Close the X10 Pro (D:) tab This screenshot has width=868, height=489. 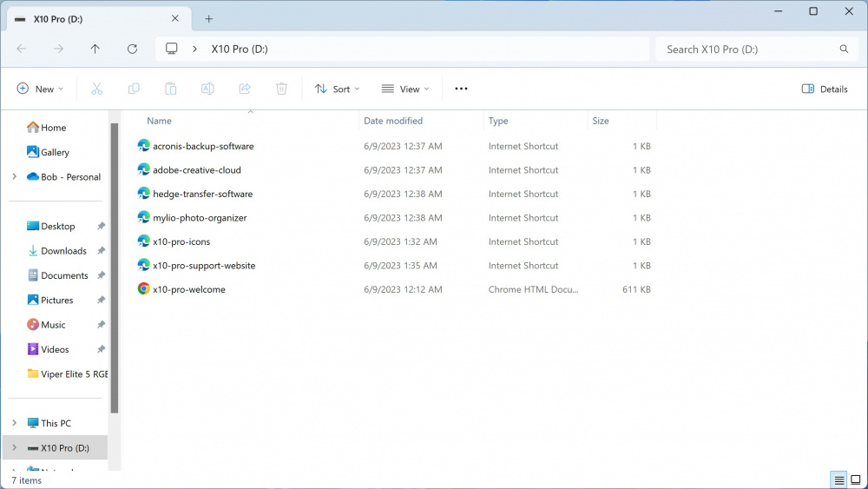[x=175, y=18]
